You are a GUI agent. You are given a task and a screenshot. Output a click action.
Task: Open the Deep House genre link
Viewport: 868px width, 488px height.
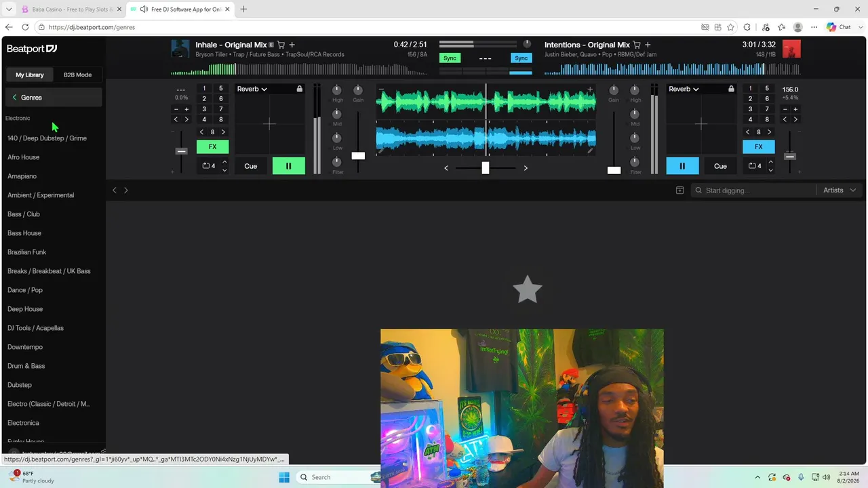25,309
